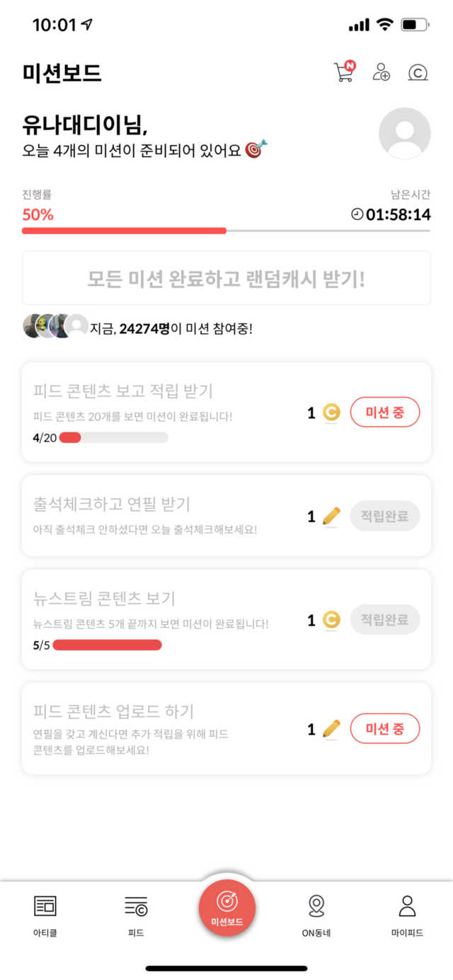Go to the 마이피드 tab

click(x=407, y=916)
